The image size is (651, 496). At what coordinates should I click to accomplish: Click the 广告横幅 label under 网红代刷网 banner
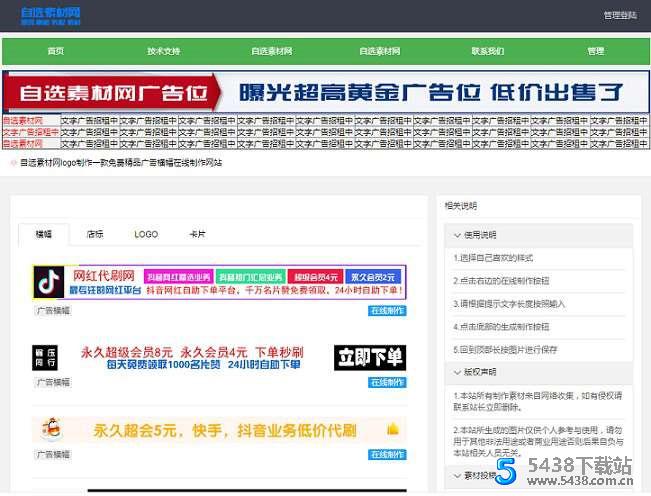point(54,311)
